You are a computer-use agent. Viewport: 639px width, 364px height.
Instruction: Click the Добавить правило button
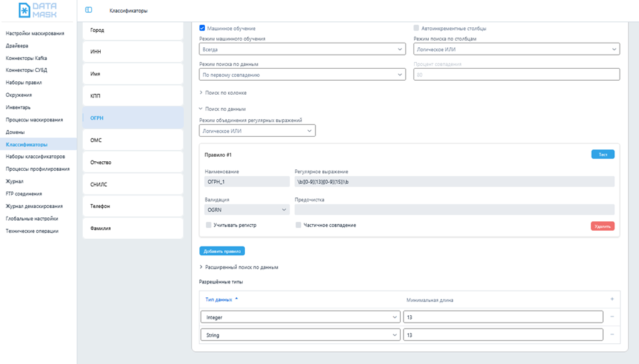pos(222,251)
